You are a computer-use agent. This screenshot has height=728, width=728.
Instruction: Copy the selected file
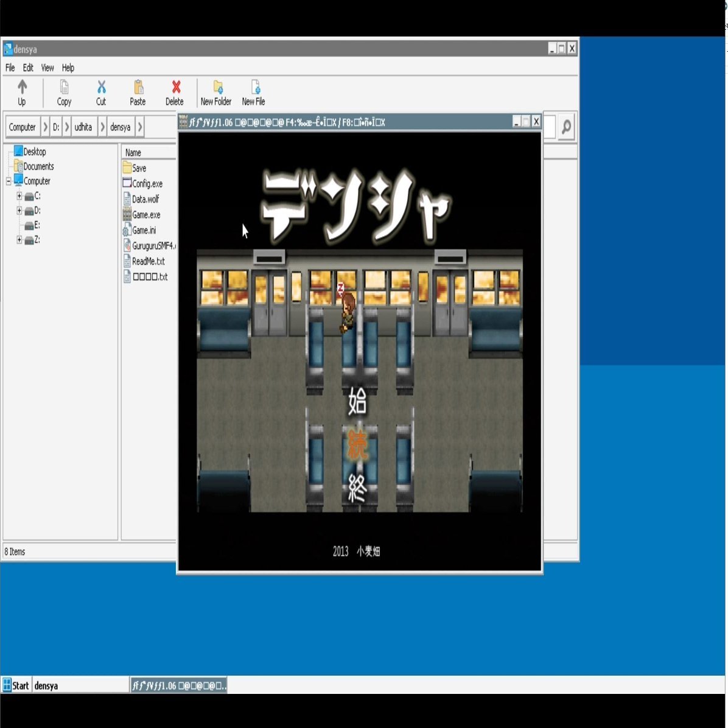point(64,93)
